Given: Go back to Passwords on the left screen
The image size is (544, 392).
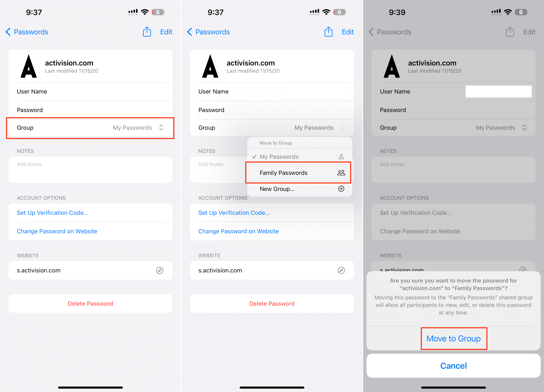Looking at the screenshot, I should click(27, 32).
